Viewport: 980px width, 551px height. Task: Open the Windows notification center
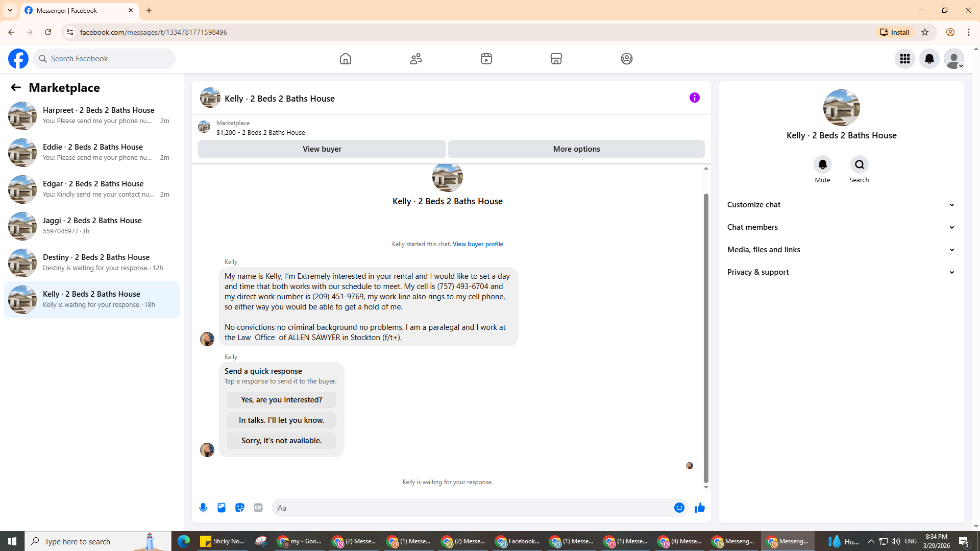click(x=964, y=541)
